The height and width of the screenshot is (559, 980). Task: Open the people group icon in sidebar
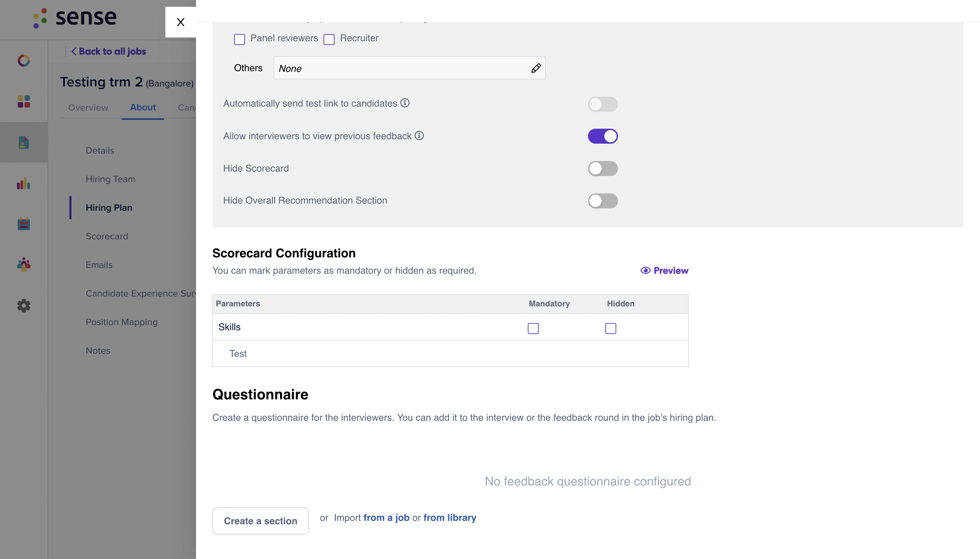pyautogui.click(x=24, y=265)
